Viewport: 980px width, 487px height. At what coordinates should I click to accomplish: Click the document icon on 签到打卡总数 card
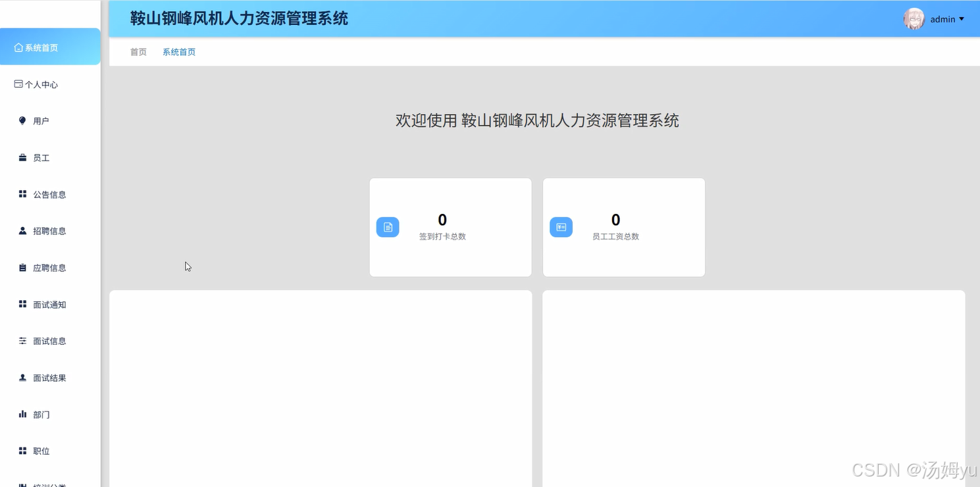[x=388, y=227]
